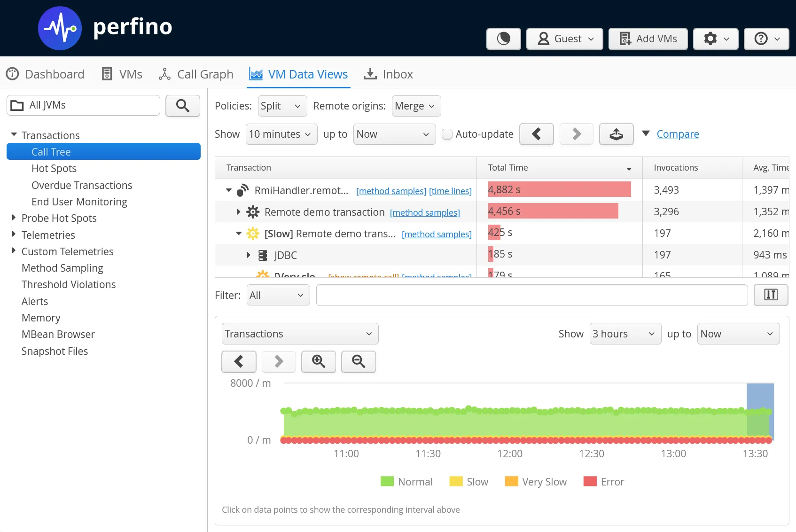This screenshot has width=796, height=532.
Task: Click into the filter text field
Action: [531, 295]
